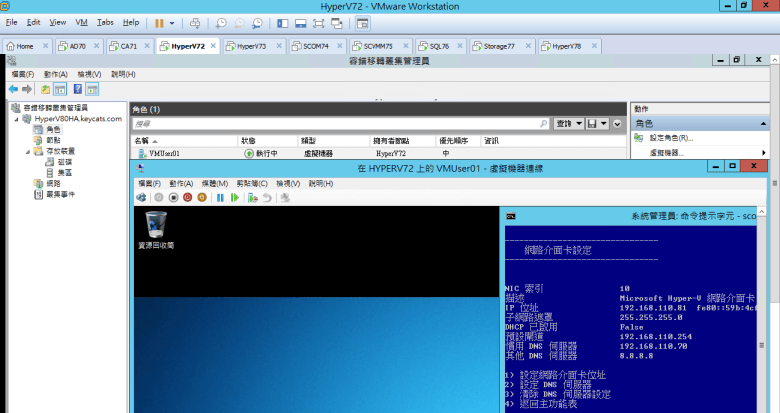Viewport: 780px width, 413px height.
Task: Click the blue pause icon in the VM connection toolbar
Action: click(x=220, y=198)
